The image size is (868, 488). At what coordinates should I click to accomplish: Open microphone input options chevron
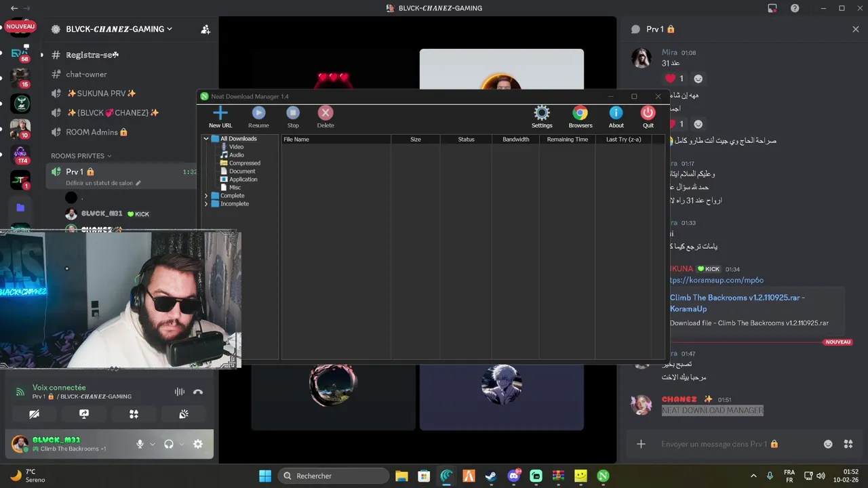(x=153, y=444)
